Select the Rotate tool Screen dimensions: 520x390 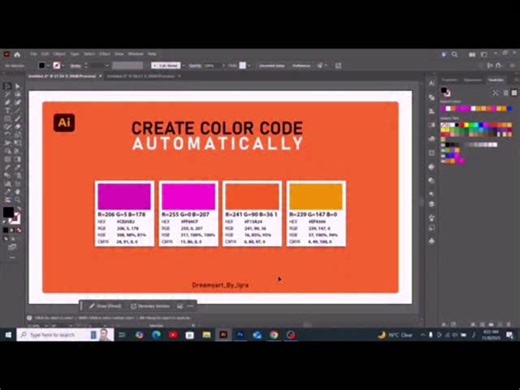(x=7, y=135)
